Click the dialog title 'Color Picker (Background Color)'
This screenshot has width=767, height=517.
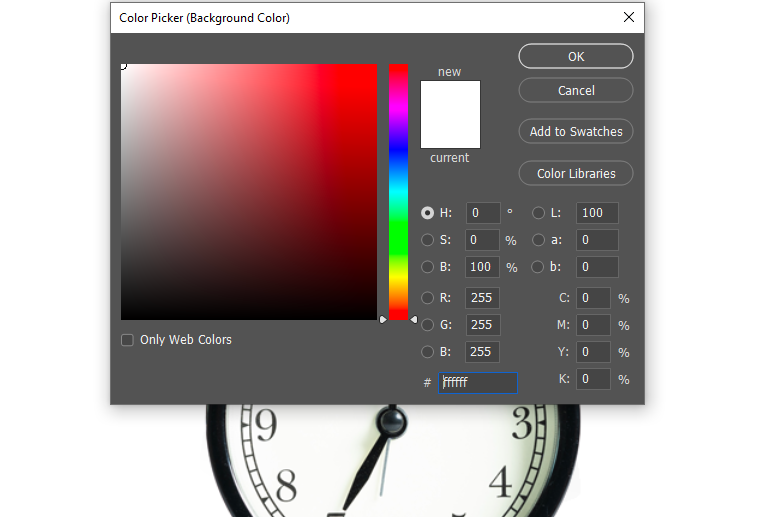point(204,18)
